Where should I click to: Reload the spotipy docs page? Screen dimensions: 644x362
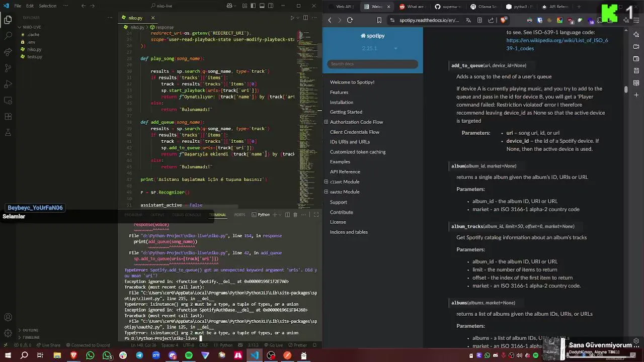[350, 20]
